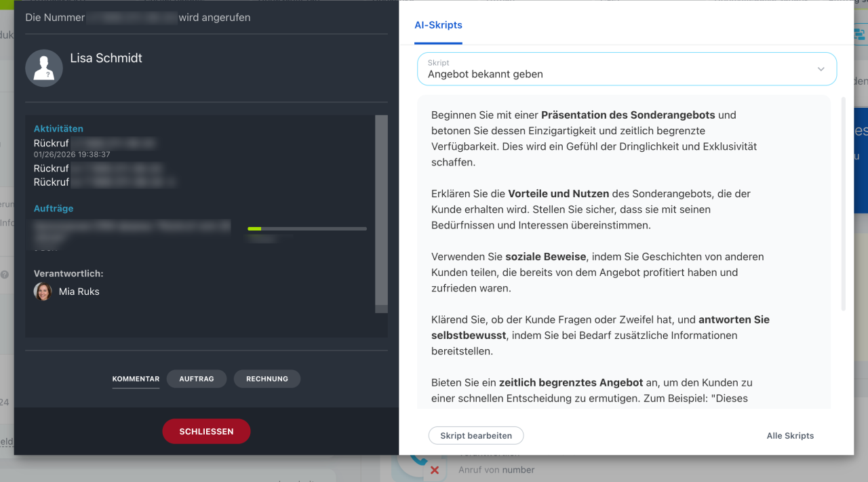Image resolution: width=868 pixels, height=482 pixels.
Task: Click the 'soziale Beweise' bold text
Action: tap(547, 257)
